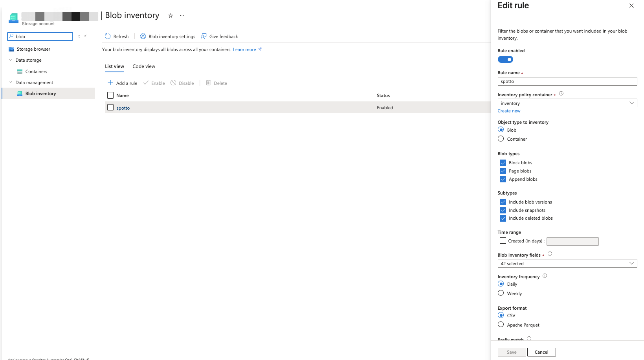Switch to Code view
Image resolution: width=644 pixels, height=360 pixels.
(143, 66)
